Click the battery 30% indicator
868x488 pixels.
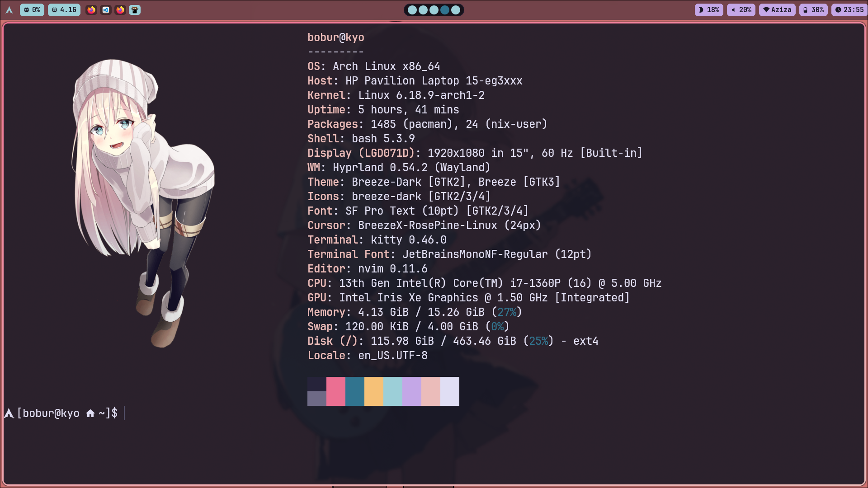(813, 9)
